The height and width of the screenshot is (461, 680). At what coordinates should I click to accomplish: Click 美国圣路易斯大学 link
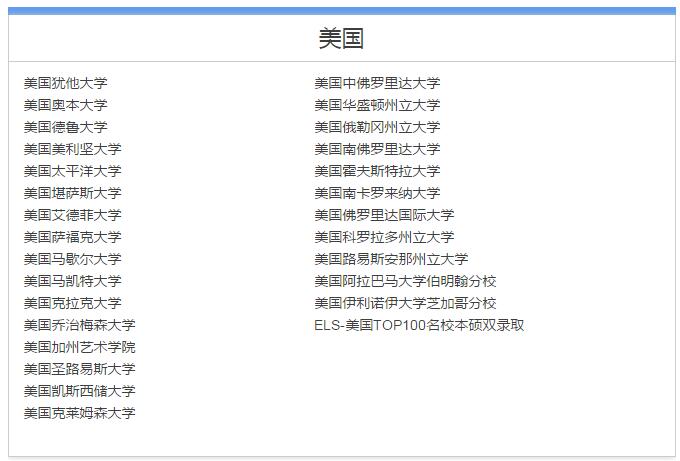79,369
